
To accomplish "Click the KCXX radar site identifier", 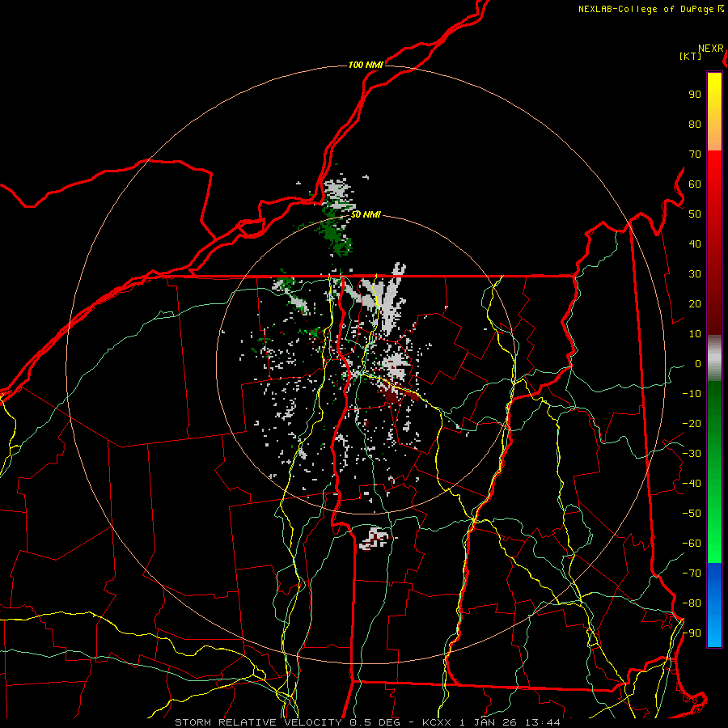I will point(437,722).
